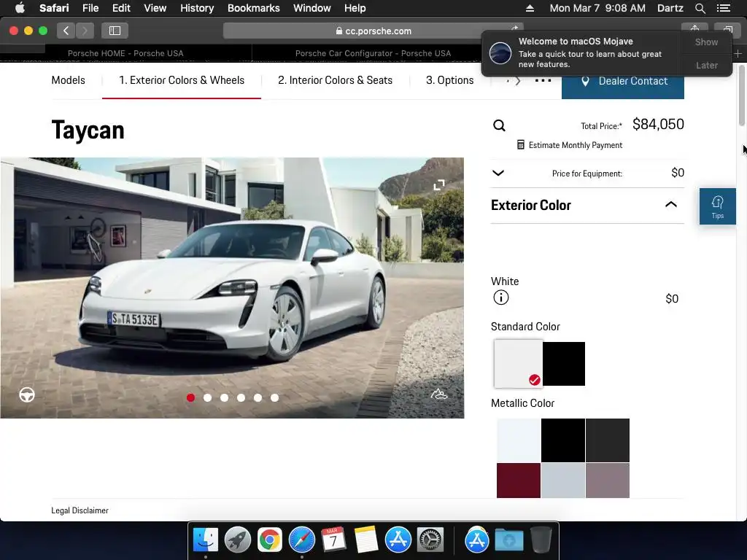Open the Options step tab
The height and width of the screenshot is (560, 747).
click(x=449, y=80)
